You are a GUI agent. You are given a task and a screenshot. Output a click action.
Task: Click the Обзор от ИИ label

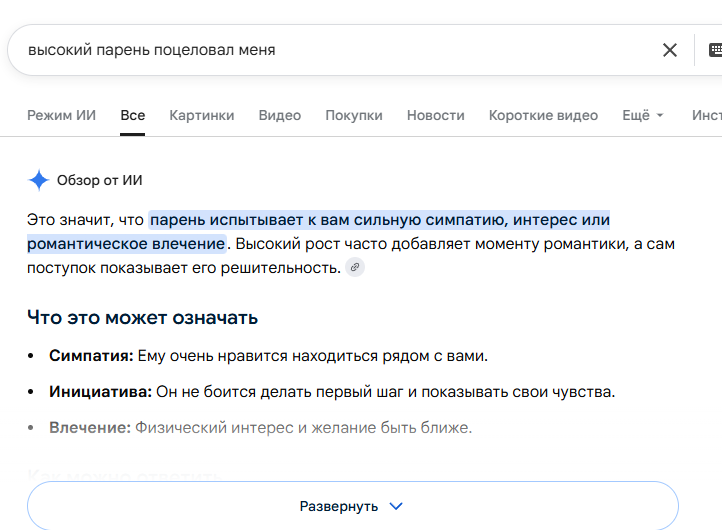[99, 180]
